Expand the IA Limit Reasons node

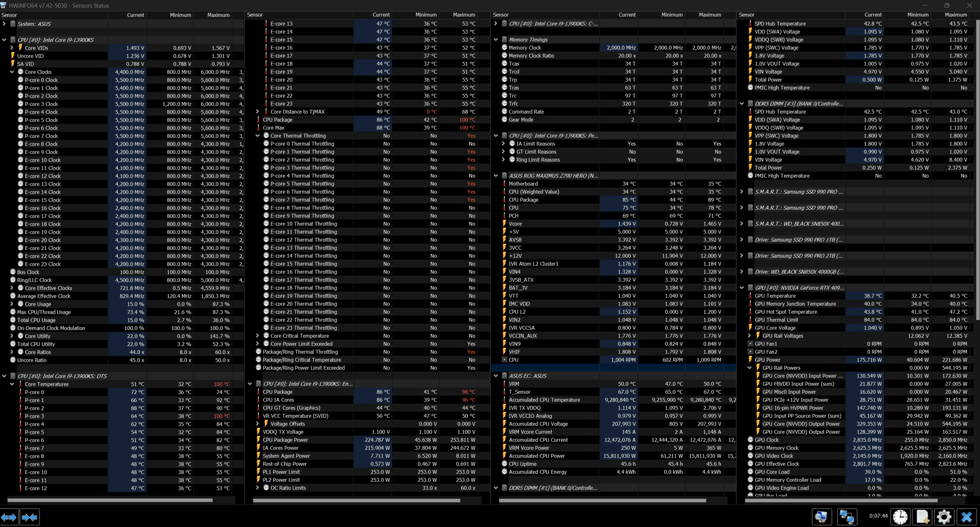[x=503, y=144]
